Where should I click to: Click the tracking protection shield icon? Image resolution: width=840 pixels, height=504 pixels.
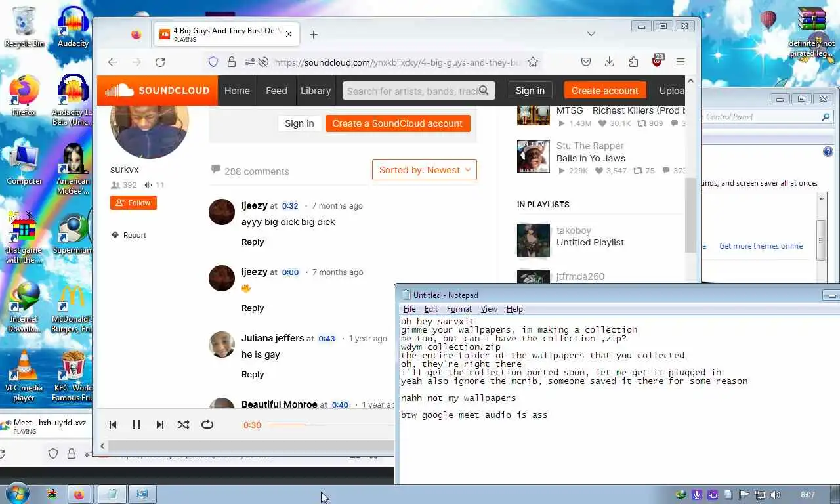coord(213,62)
